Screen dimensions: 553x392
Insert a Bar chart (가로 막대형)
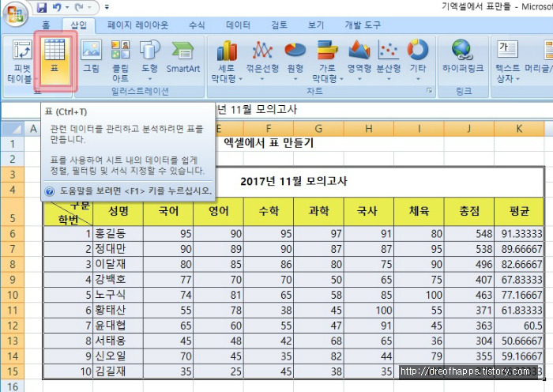point(327,61)
